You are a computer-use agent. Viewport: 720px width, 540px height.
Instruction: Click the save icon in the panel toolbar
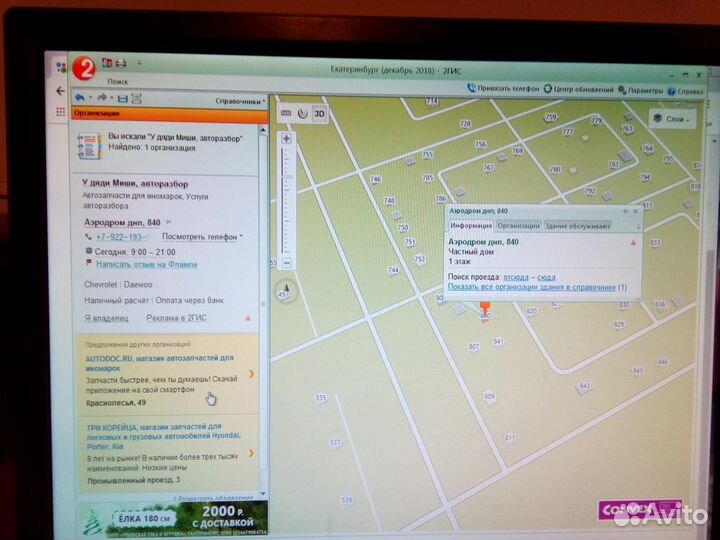pyautogui.click(x=122, y=99)
